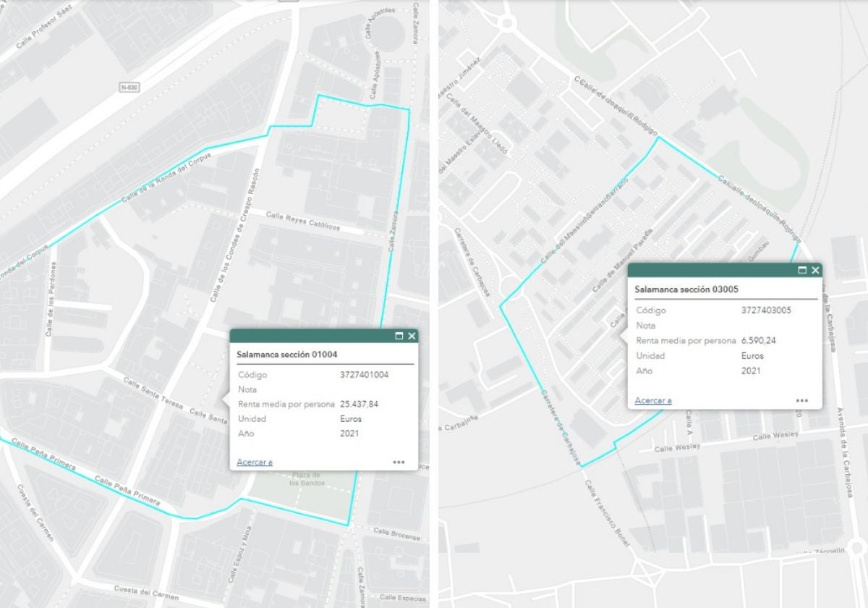Maximize the sección 01004 popup
The width and height of the screenshot is (868, 608).
coord(399,336)
